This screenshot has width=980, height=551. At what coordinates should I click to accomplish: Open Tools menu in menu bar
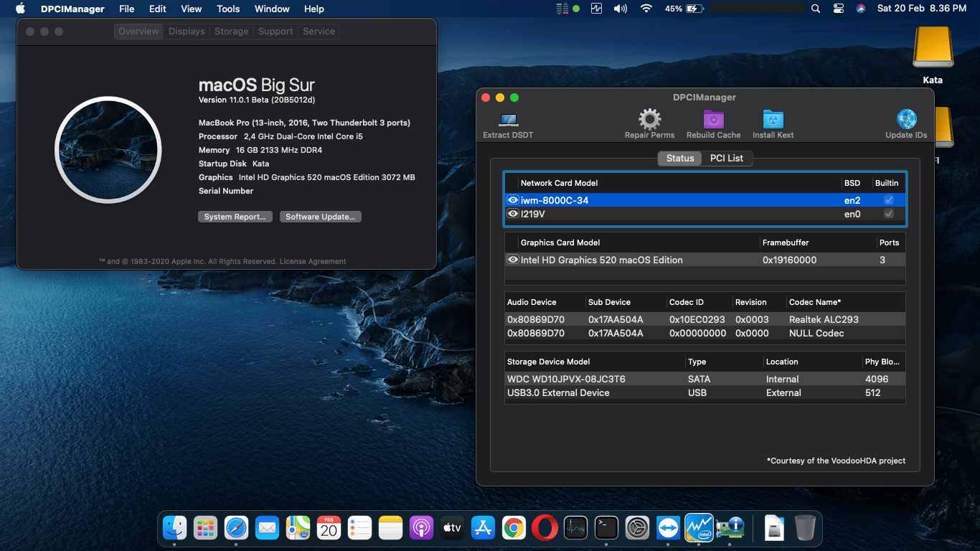(228, 9)
